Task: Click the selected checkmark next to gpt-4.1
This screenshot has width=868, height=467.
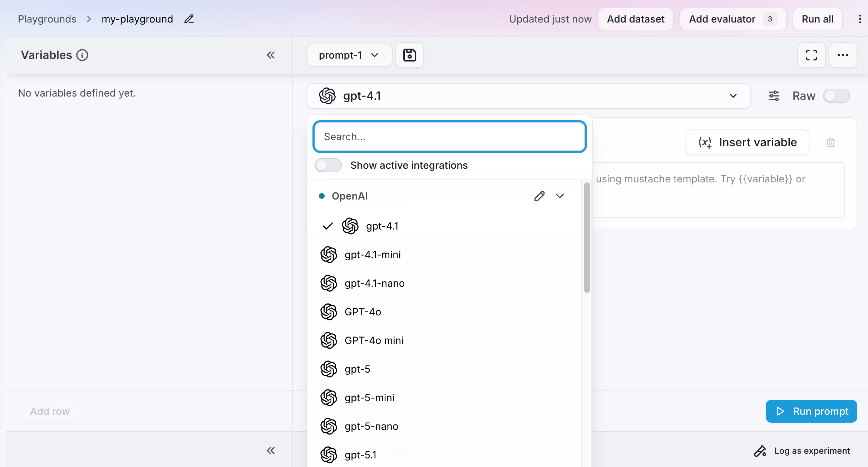Action: click(327, 226)
